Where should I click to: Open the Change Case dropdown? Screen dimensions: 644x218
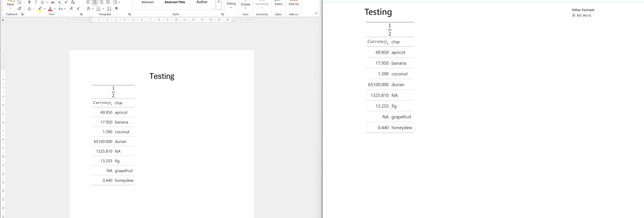pos(62,9)
